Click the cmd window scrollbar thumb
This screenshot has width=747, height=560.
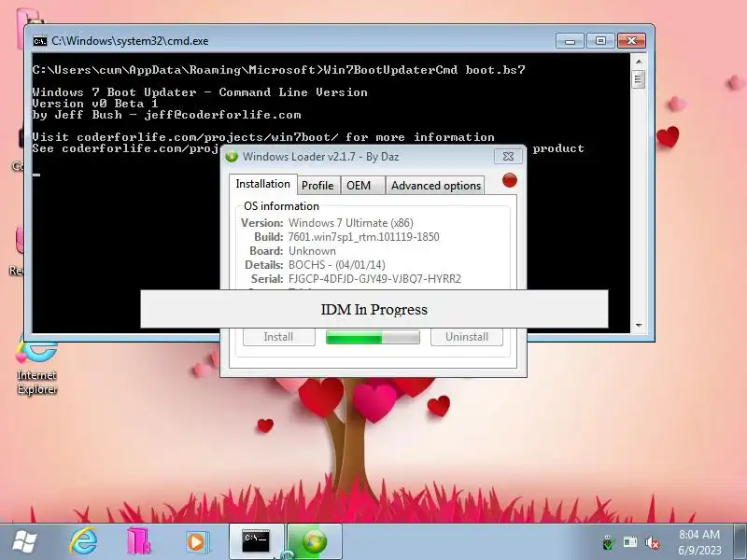(x=639, y=79)
